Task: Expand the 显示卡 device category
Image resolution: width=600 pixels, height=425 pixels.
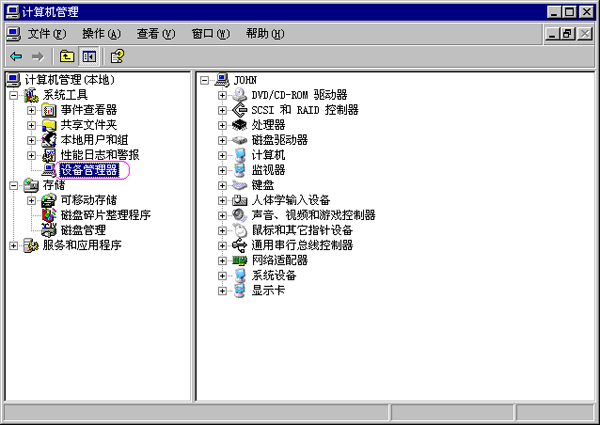Action: [x=222, y=291]
